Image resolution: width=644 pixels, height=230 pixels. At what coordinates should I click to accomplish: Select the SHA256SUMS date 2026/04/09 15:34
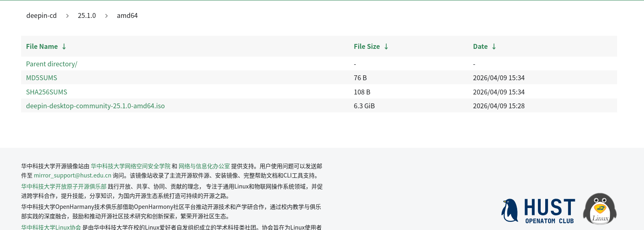click(x=499, y=92)
